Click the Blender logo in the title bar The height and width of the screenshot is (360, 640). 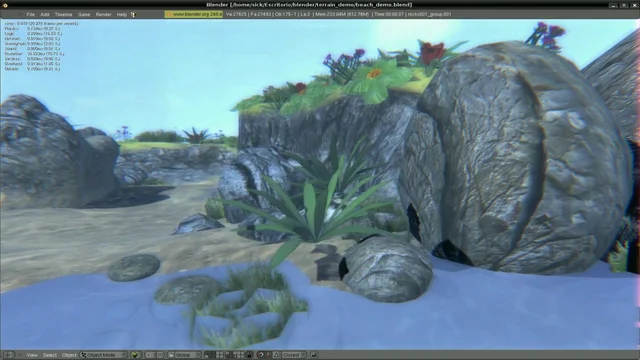[x=5, y=5]
